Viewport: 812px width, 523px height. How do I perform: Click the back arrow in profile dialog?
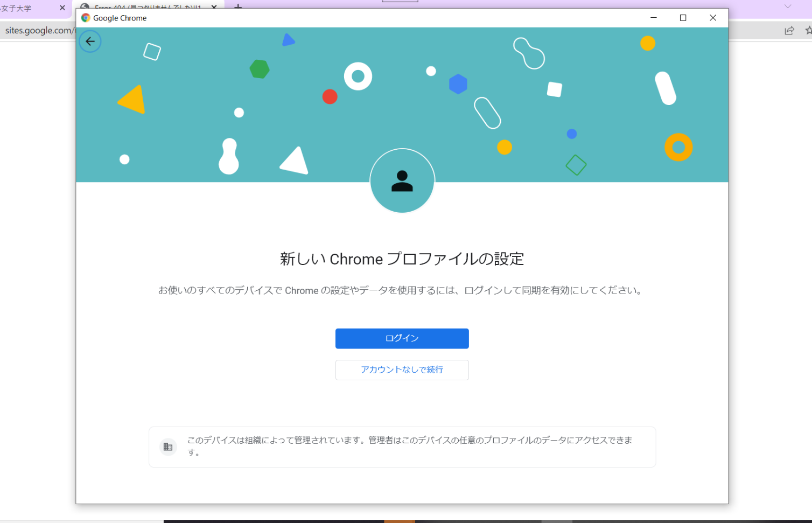coord(90,41)
